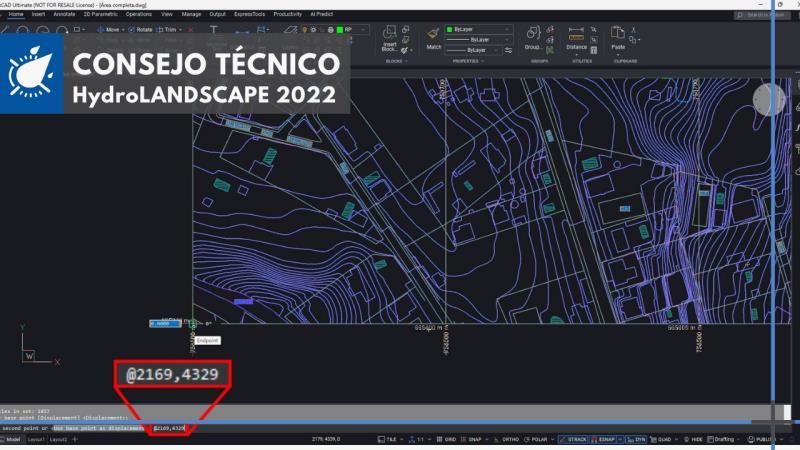Open the rectangle tool dropdown
This screenshot has width=800, height=450.
coord(84,30)
